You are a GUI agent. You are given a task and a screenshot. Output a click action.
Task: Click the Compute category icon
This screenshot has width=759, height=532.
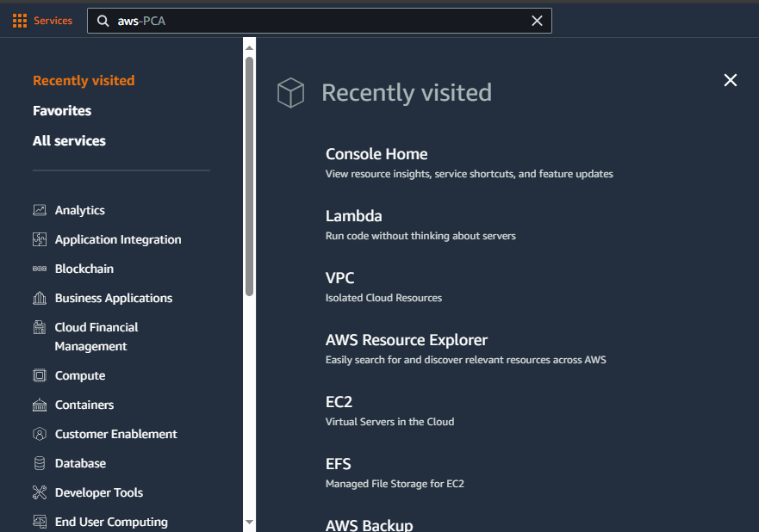coord(40,375)
